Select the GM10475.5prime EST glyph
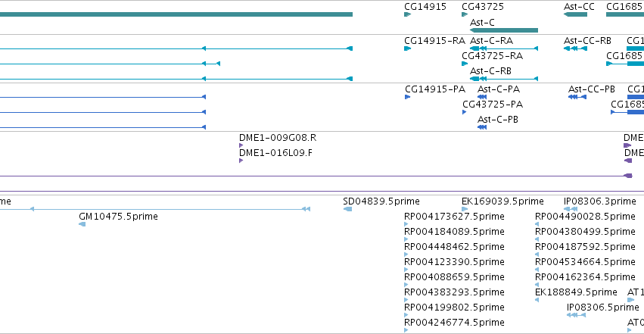The height and width of the screenshot is (334, 644). point(82,224)
